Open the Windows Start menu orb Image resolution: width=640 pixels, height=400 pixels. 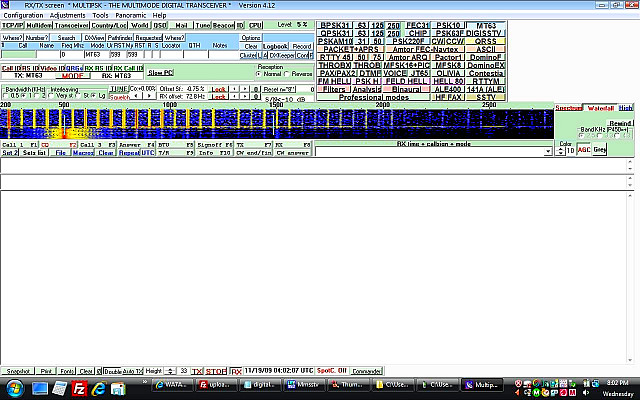click(15, 388)
